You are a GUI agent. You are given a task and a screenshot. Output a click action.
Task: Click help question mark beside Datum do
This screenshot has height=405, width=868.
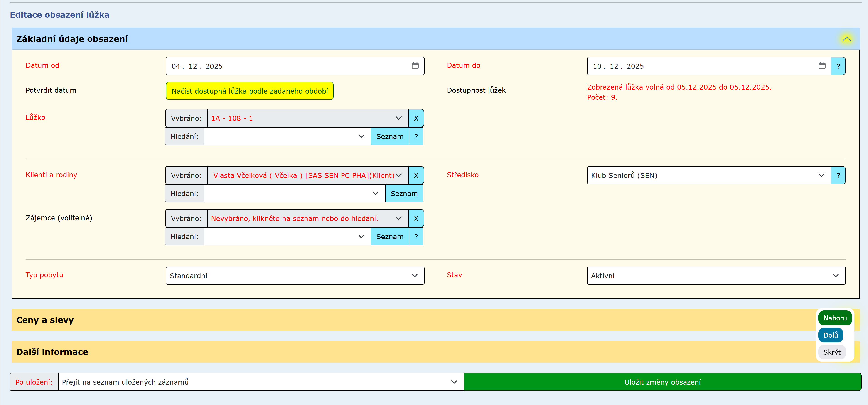(838, 66)
